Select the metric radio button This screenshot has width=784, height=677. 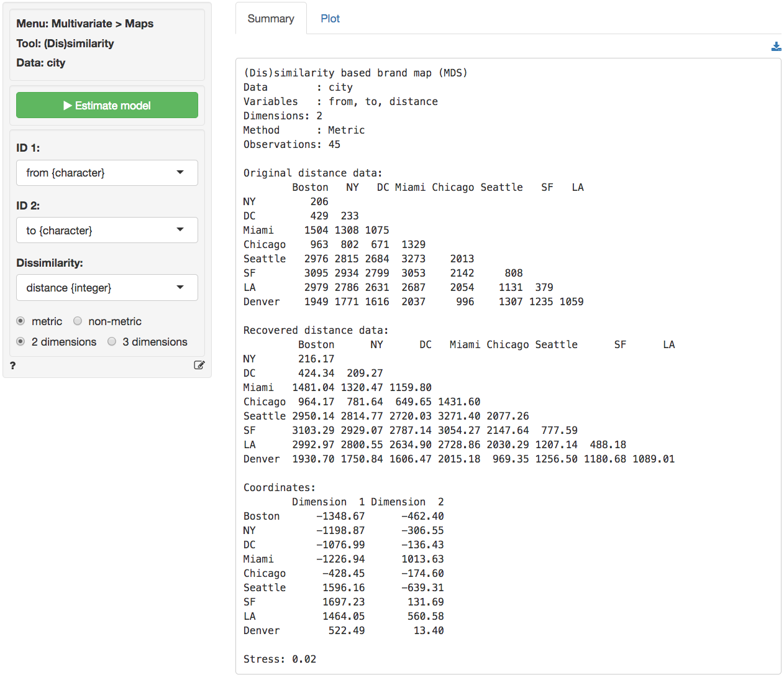point(21,321)
